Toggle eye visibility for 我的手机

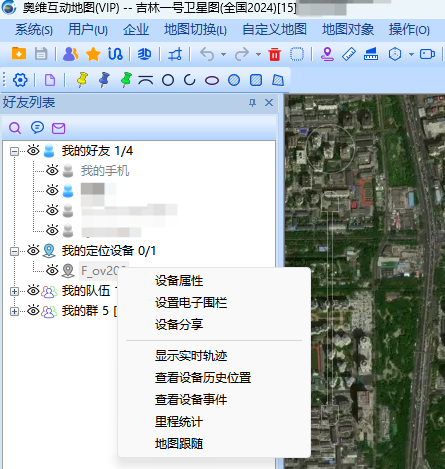pyautogui.click(x=52, y=170)
